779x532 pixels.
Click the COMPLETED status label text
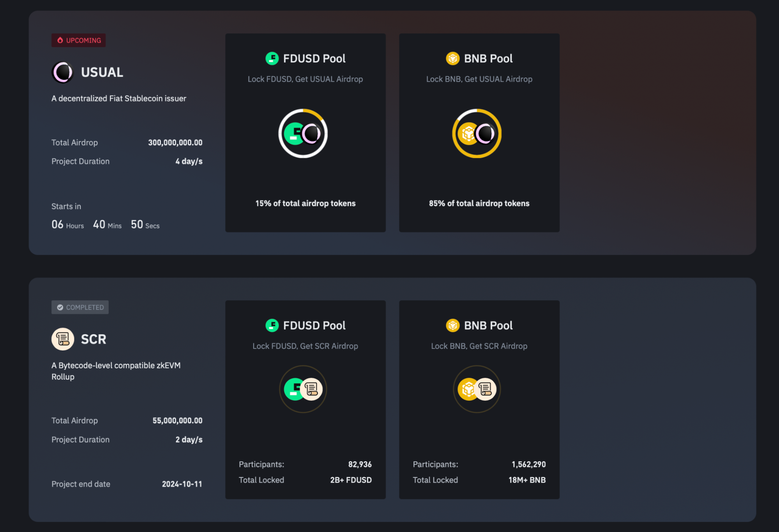pos(85,307)
